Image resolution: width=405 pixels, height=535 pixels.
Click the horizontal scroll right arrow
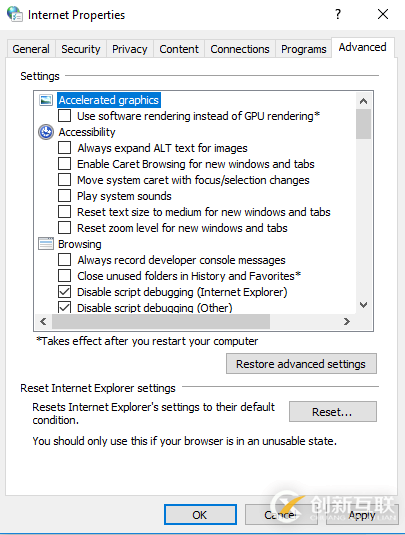click(347, 321)
